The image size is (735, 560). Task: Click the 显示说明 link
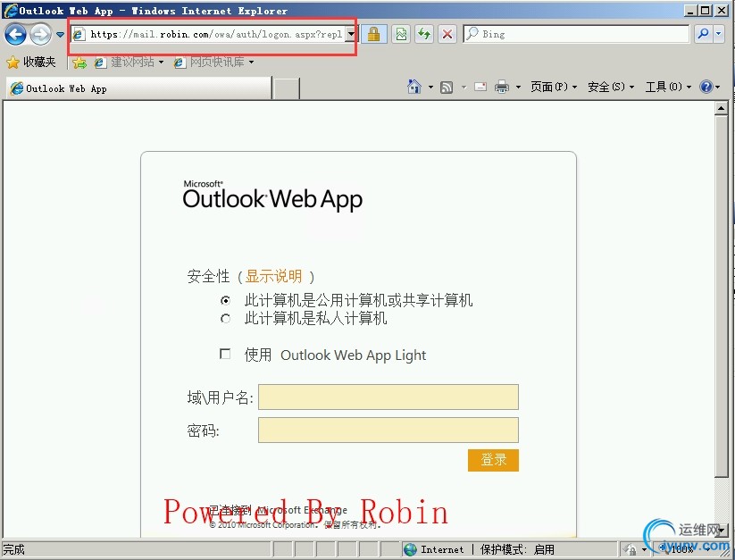[273, 276]
